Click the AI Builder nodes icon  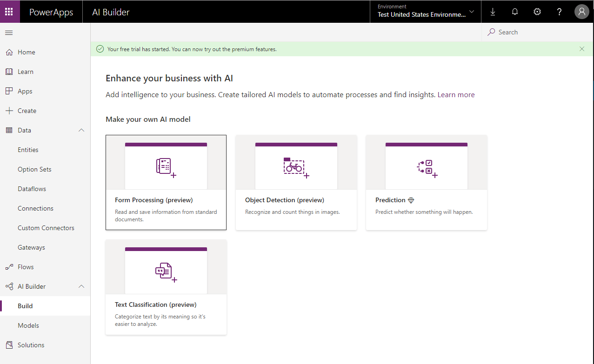point(9,286)
